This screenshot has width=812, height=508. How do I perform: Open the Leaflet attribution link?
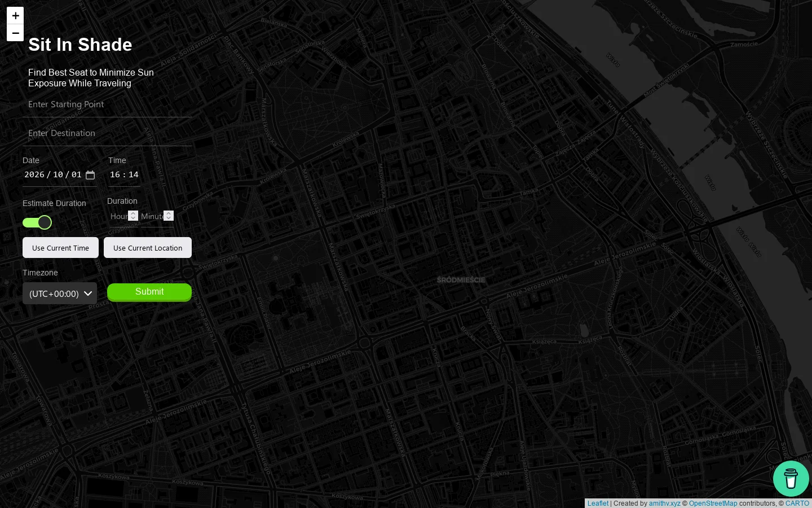coord(598,503)
